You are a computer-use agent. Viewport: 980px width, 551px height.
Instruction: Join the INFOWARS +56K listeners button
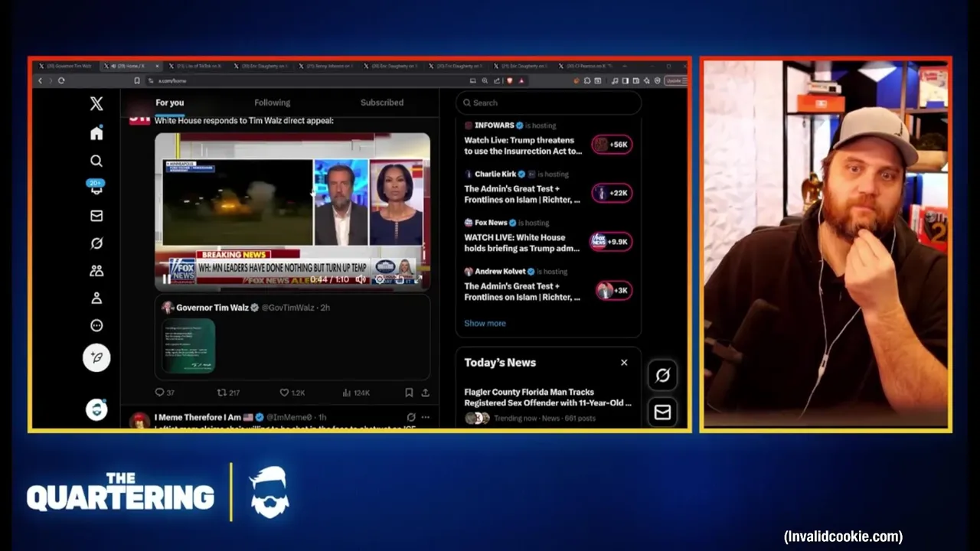[612, 144]
